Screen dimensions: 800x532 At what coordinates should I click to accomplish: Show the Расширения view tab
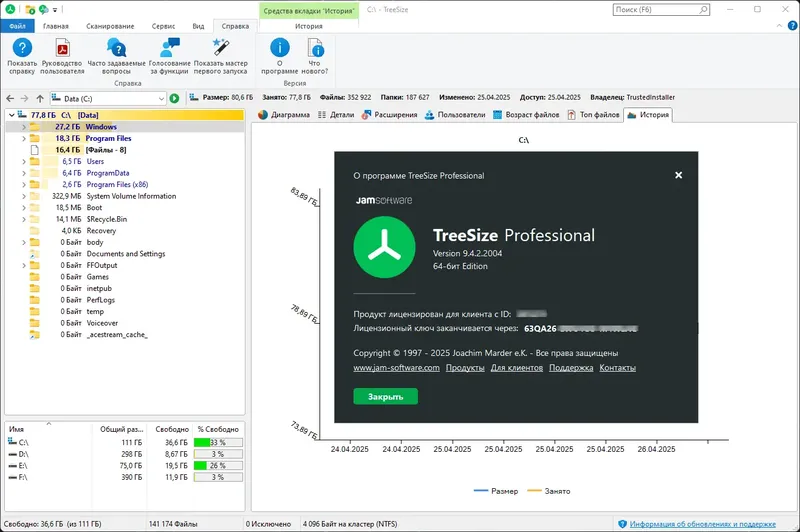pyautogui.click(x=389, y=115)
